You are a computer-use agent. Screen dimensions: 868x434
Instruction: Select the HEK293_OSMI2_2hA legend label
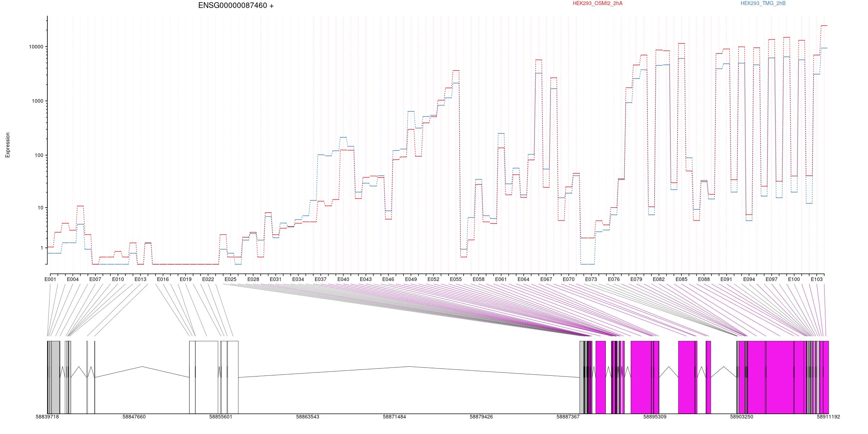pyautogui.click(x=598, y=4)
